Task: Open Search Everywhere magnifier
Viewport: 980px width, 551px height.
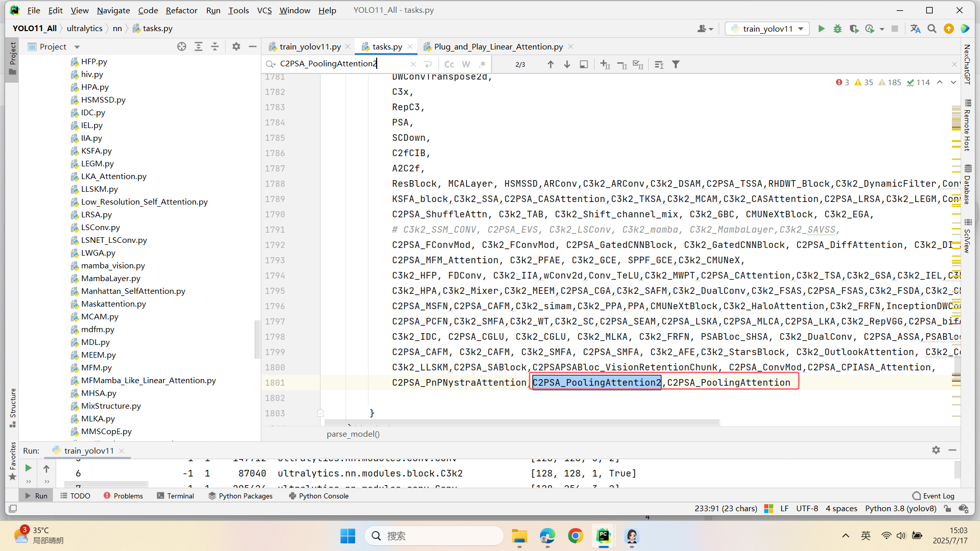Action: point(932,29)
